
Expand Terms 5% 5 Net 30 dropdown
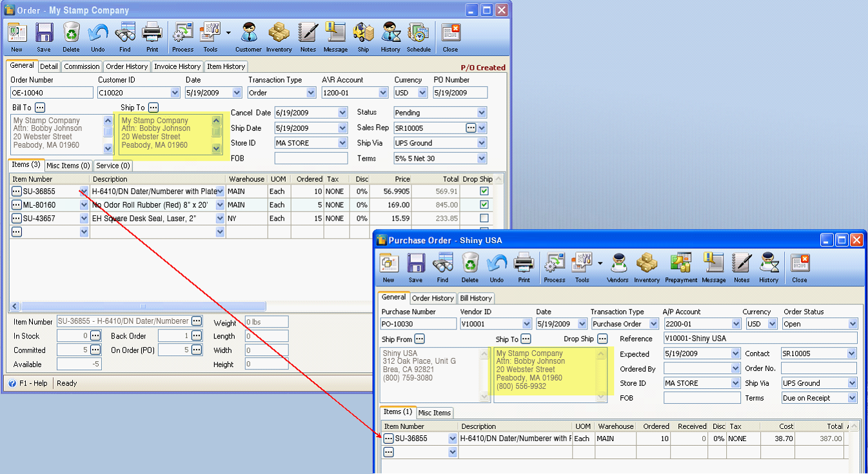pos(482,159)
